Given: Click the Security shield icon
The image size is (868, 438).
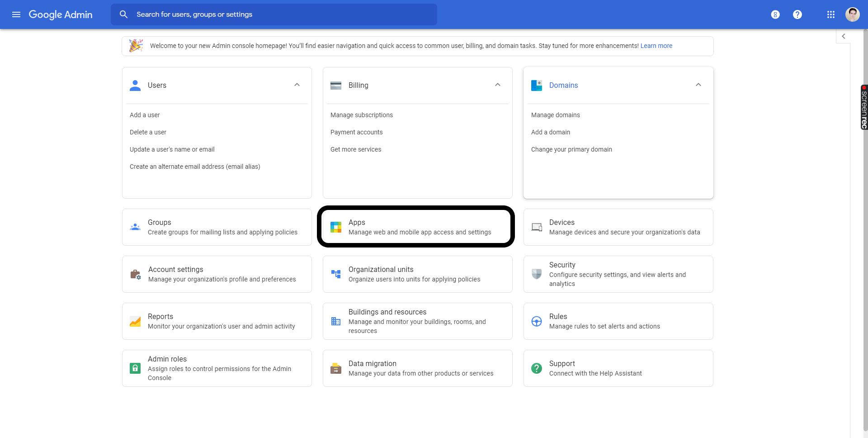Looking at the screenshot, I should coord(537,274).
